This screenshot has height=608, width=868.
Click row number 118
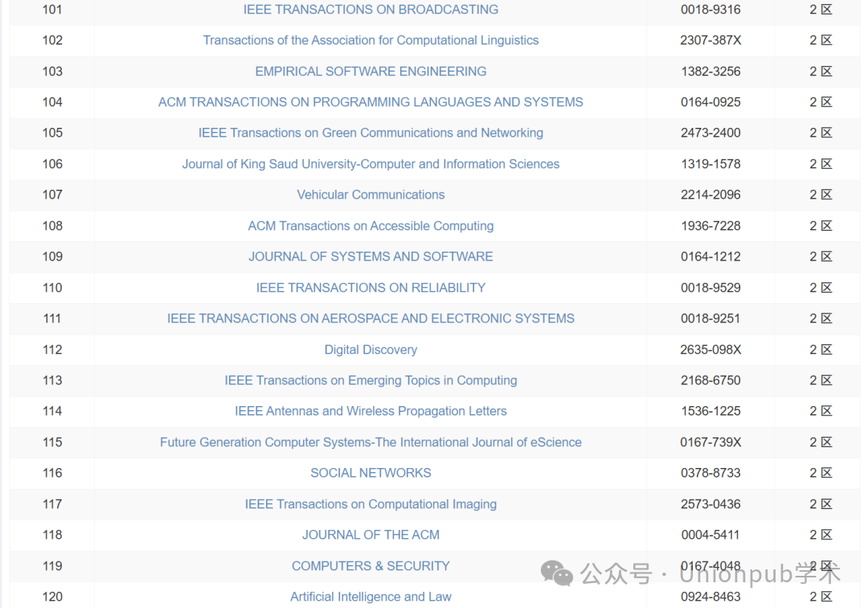[52, 535]
